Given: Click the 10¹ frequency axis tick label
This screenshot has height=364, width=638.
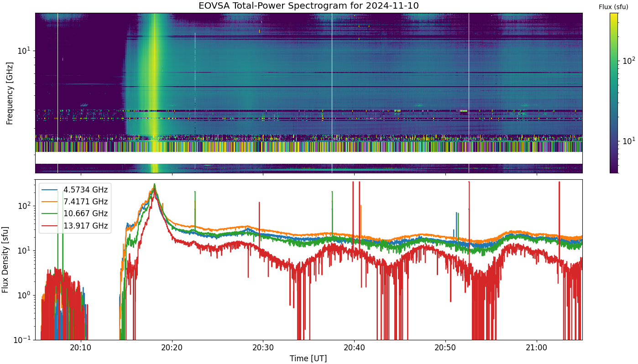Looking at the screenshot, I should click(x=24, y=50).
